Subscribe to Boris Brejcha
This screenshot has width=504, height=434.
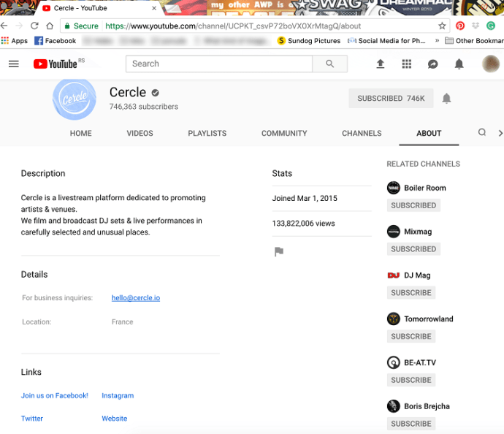[x=411, y=424]
